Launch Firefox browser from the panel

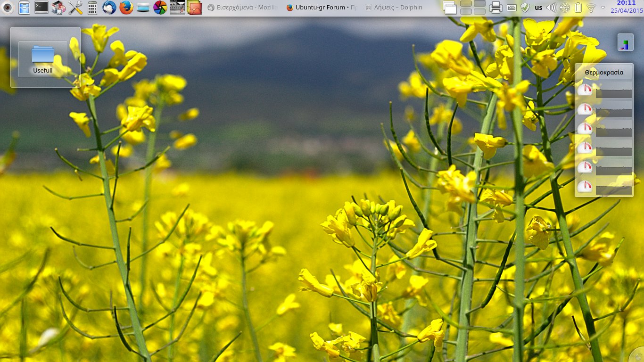point(126,7)
